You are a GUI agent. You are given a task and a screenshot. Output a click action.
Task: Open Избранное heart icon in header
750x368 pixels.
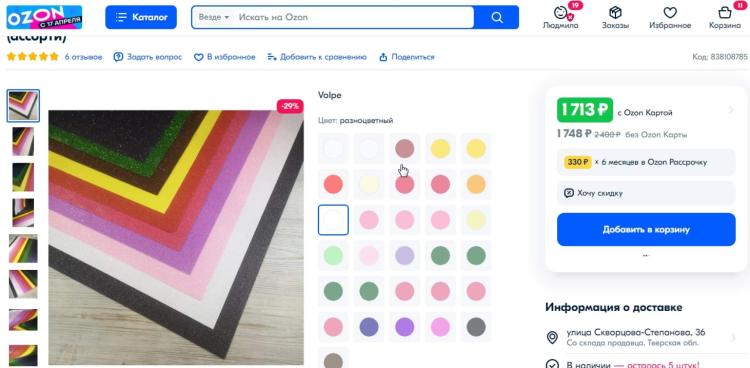point(670,13)
